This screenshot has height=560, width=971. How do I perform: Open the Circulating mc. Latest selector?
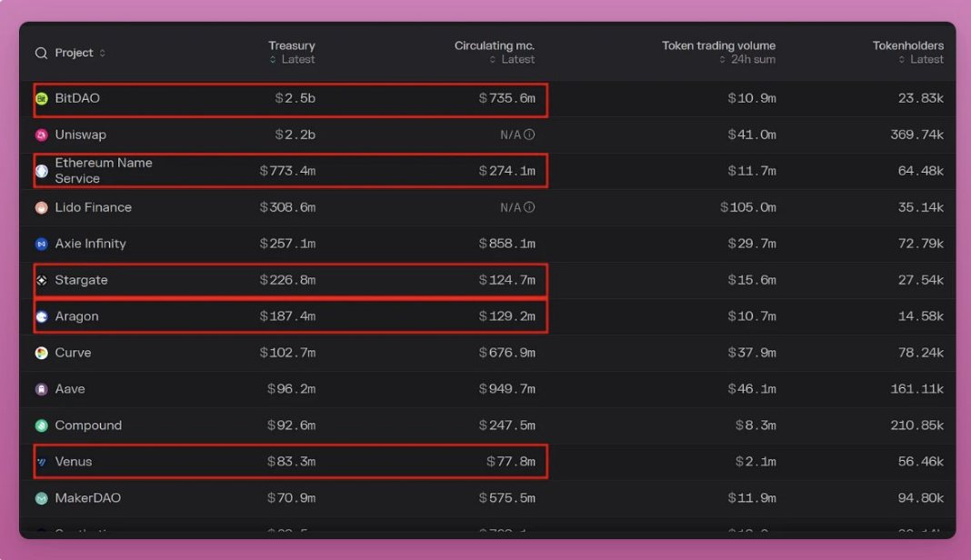512,59
